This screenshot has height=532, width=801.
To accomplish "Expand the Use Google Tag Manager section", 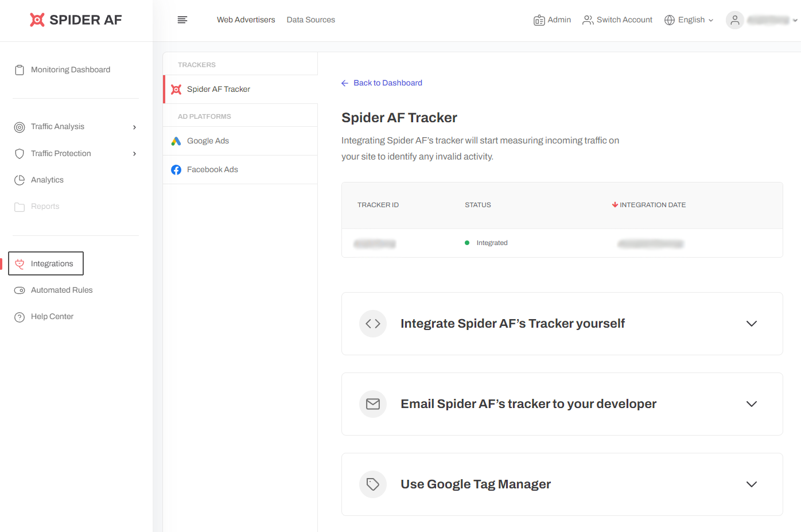I will pos(751,484).
